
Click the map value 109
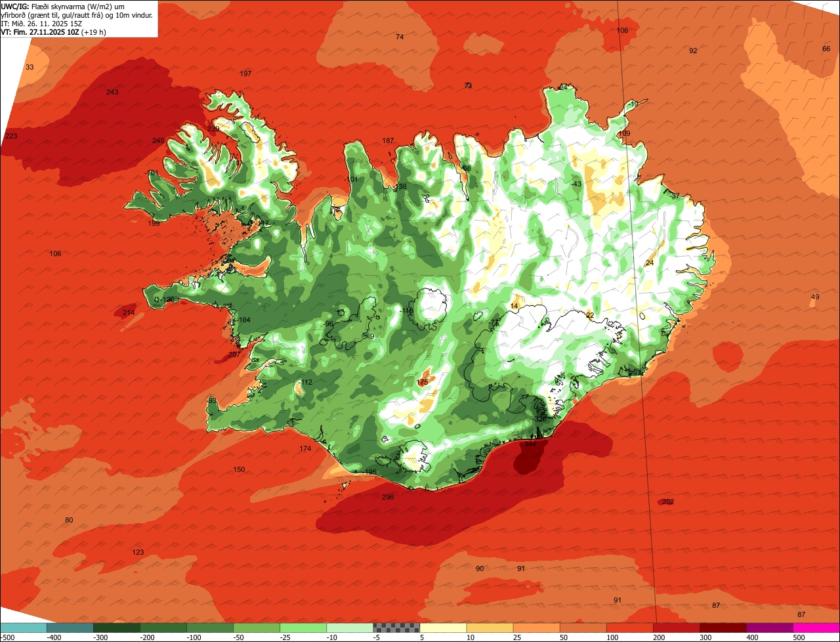(624, 133)
